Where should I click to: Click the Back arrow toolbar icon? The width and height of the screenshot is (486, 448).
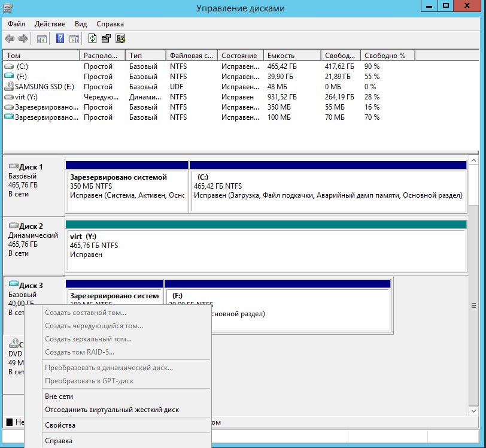pyautogui.click(x=10, y=39)
